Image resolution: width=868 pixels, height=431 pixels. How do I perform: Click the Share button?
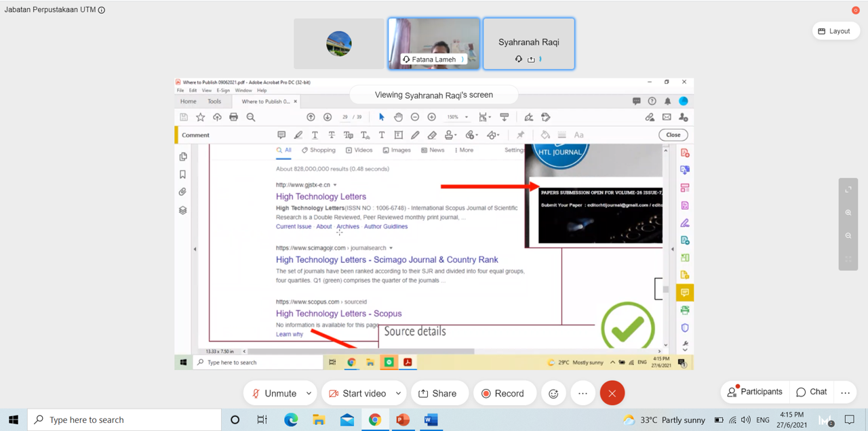[x=437, y=393]
